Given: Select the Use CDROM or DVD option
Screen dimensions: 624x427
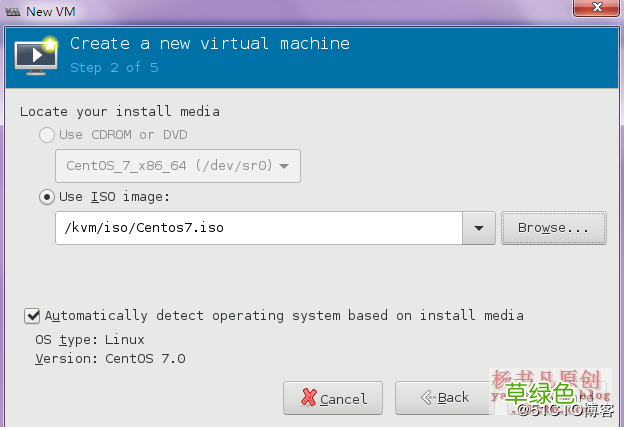Looking at the screenshot, I should point(47,135).
